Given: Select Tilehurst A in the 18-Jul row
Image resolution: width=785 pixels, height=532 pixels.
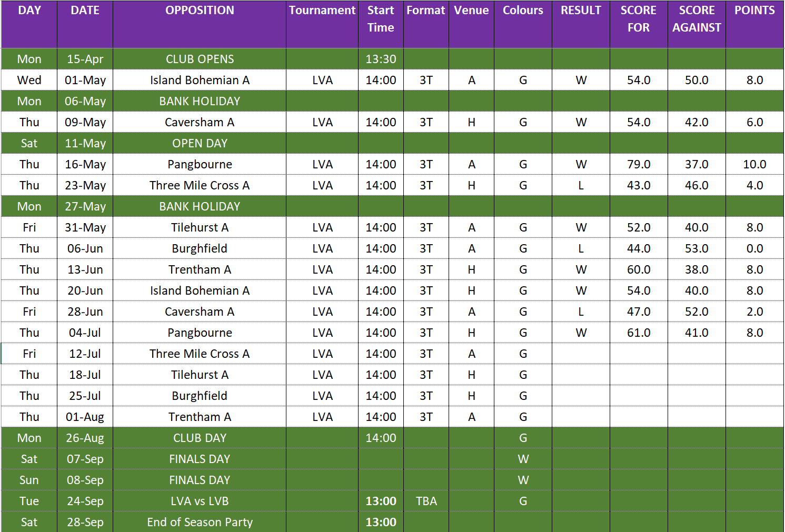Looking at the screenshot, I should [x=200, y=375].
